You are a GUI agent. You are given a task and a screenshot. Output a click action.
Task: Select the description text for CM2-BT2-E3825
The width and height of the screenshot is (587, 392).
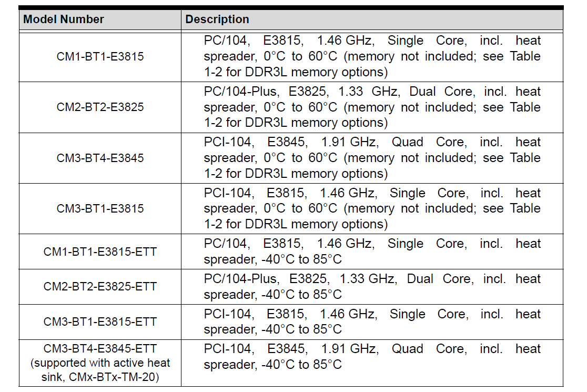point(372,107)
